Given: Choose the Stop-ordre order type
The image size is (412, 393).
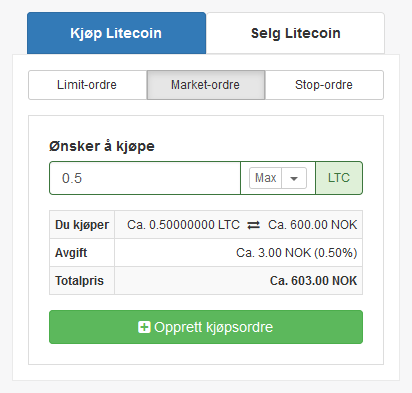Looking at the screenshot, I should [x=324, y=85].
